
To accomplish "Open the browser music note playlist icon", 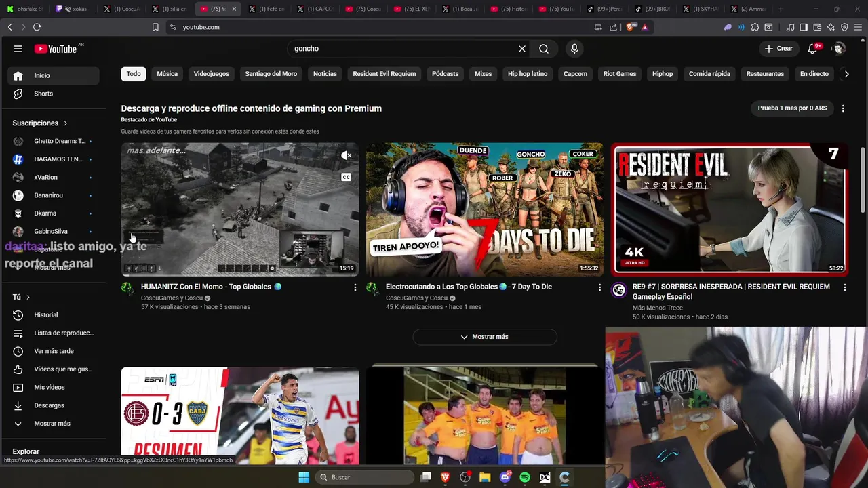I will pos(790,27).
